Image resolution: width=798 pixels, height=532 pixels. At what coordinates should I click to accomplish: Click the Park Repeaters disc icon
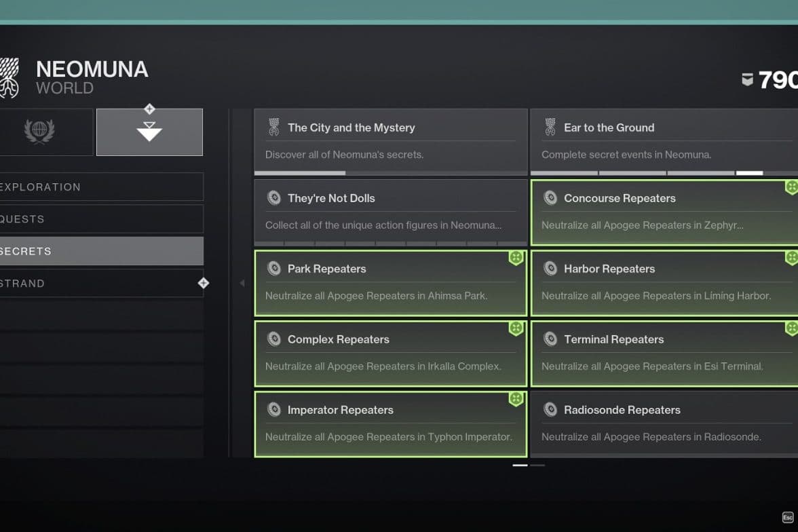click(x=274, y=268)
